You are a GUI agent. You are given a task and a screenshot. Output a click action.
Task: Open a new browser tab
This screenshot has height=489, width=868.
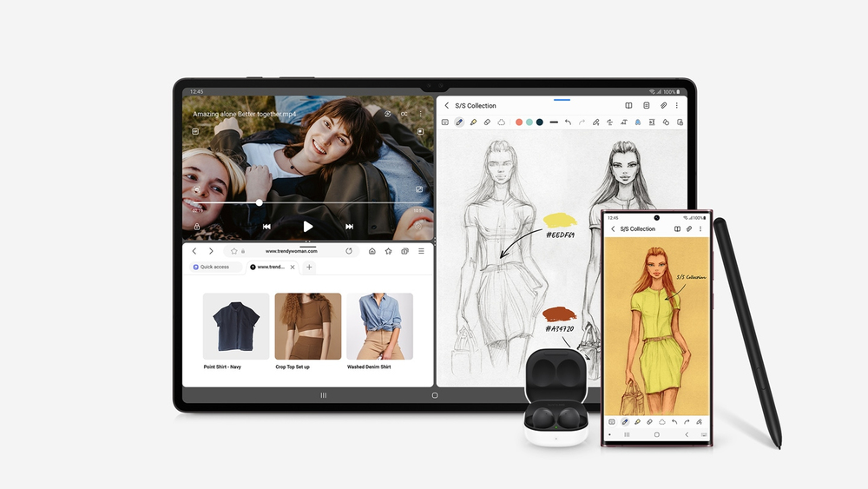(309, 268)
